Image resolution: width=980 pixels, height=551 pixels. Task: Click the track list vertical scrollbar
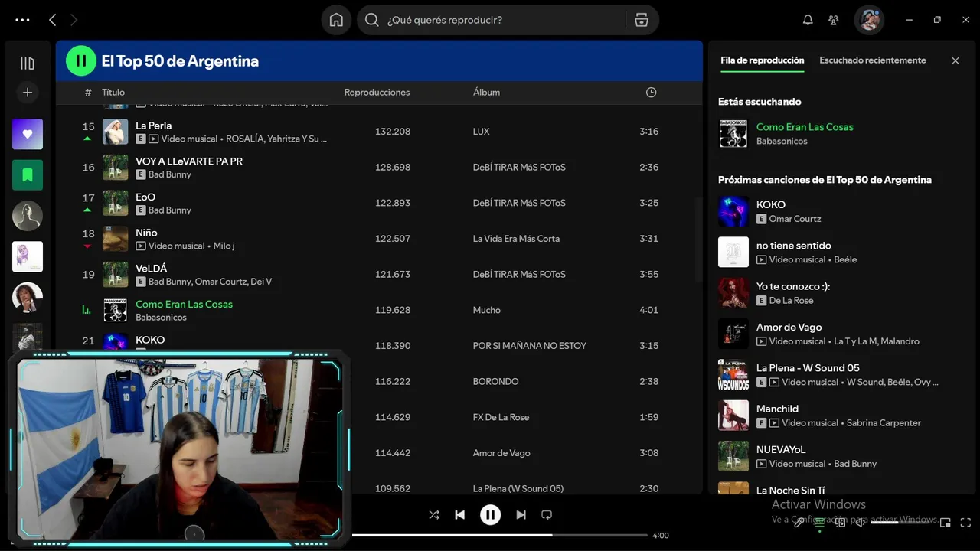697,239
